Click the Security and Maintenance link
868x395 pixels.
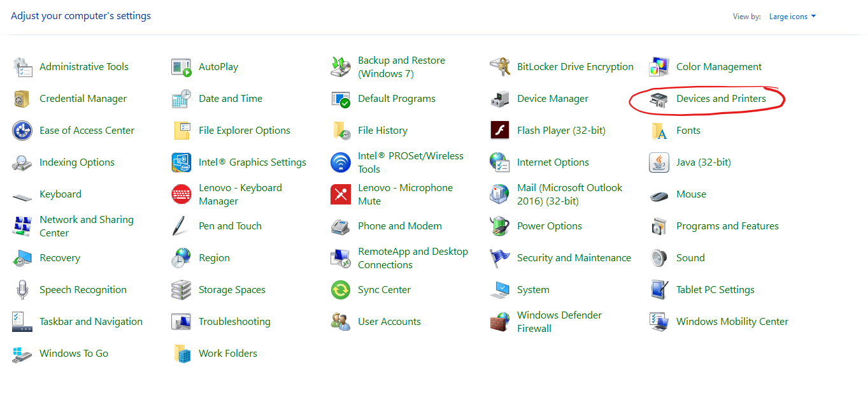coord(574,258)
